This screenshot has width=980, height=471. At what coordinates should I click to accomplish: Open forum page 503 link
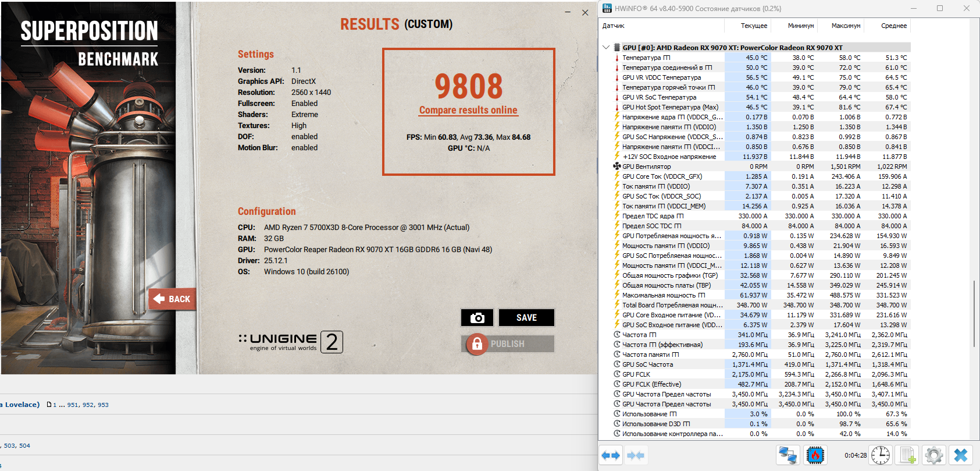click(x=10, y=445)
